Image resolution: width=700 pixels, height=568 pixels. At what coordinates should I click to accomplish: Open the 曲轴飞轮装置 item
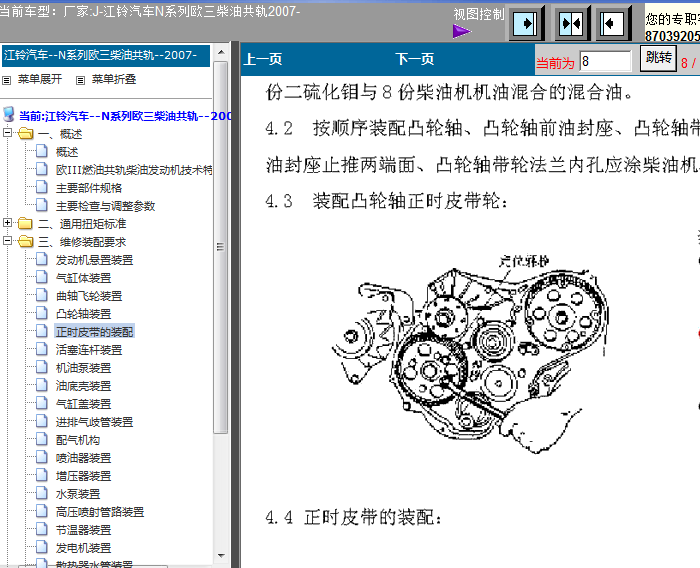click(x=89, y=296)
